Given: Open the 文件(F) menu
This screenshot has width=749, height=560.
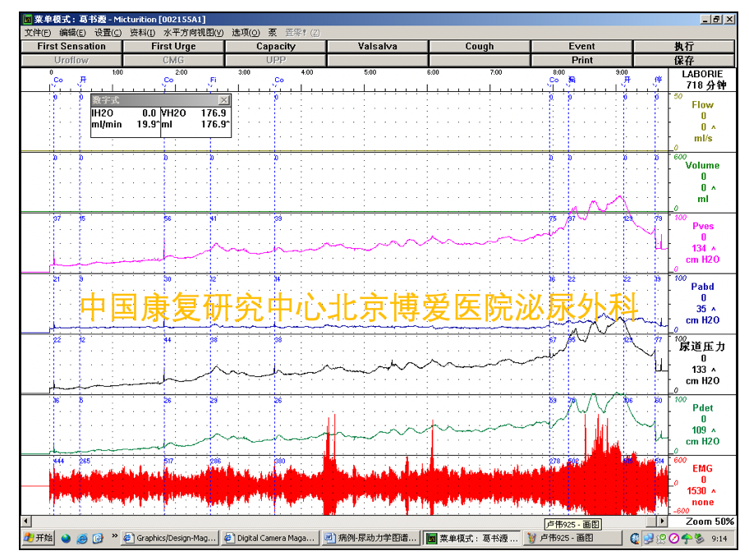Looking at the screenshot, I should 38,33.
